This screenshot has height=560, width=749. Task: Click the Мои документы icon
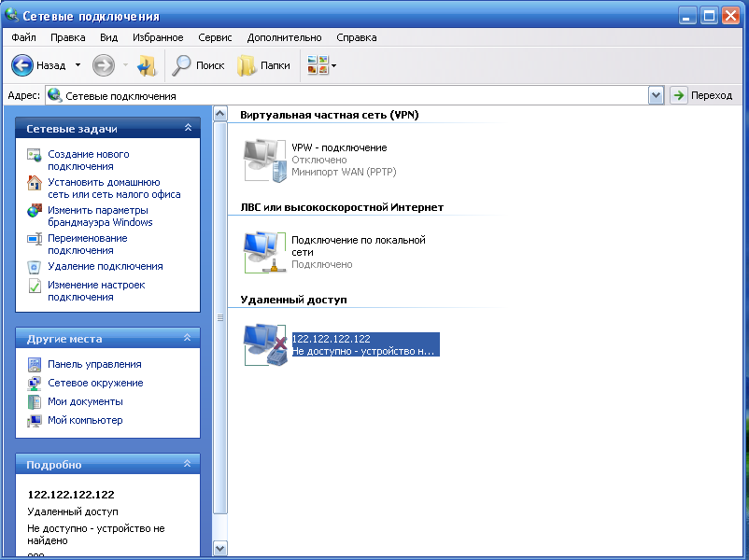click(x=35, y=402)
